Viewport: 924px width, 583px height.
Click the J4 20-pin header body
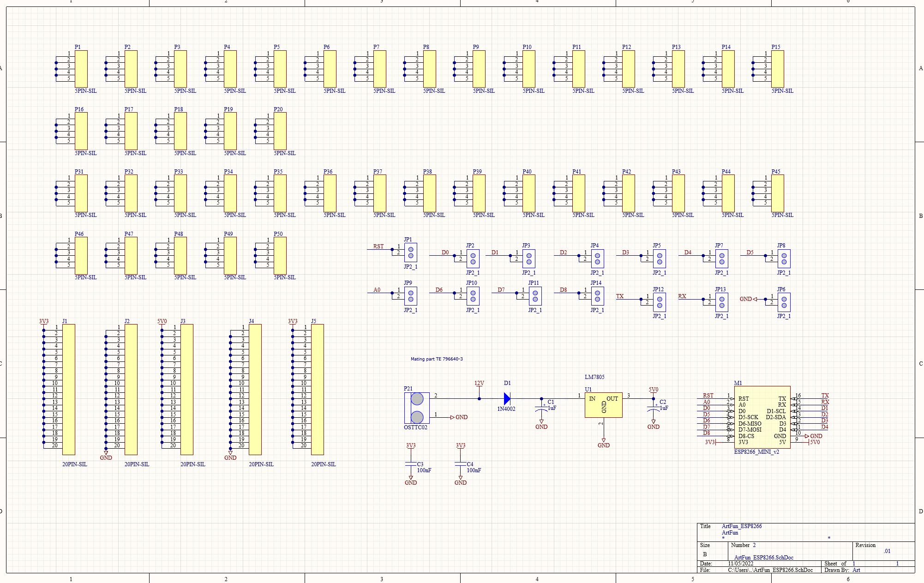255,390
